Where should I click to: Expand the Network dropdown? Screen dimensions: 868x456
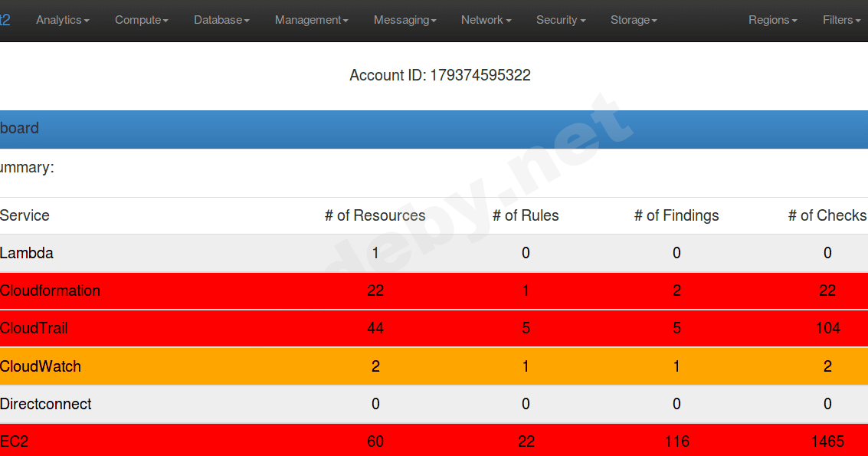(x=486, y=20)
